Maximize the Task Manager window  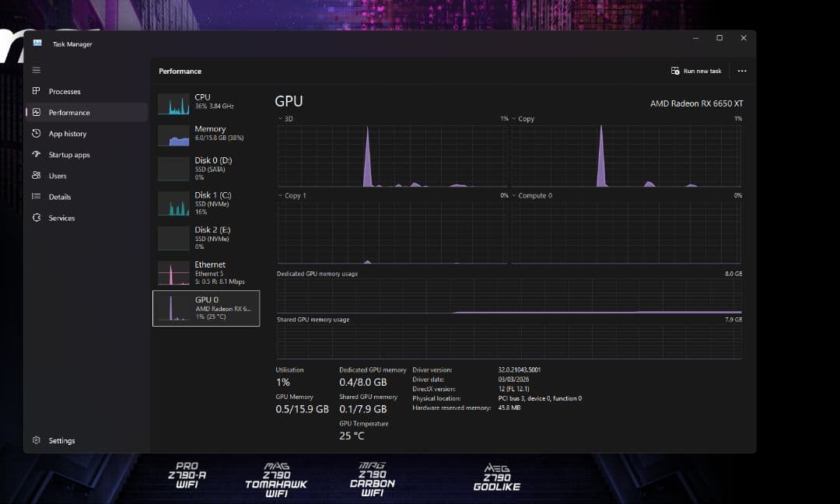(719, 38)
